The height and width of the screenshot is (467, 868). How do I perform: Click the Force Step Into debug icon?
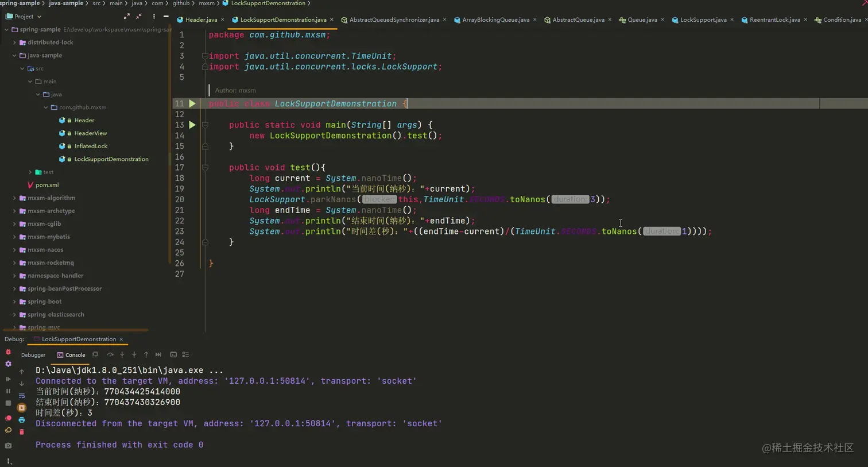[134, 355]
